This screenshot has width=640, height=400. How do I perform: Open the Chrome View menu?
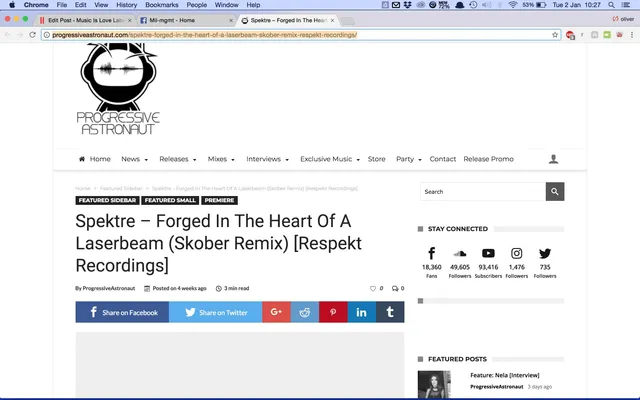coord(101,5)
